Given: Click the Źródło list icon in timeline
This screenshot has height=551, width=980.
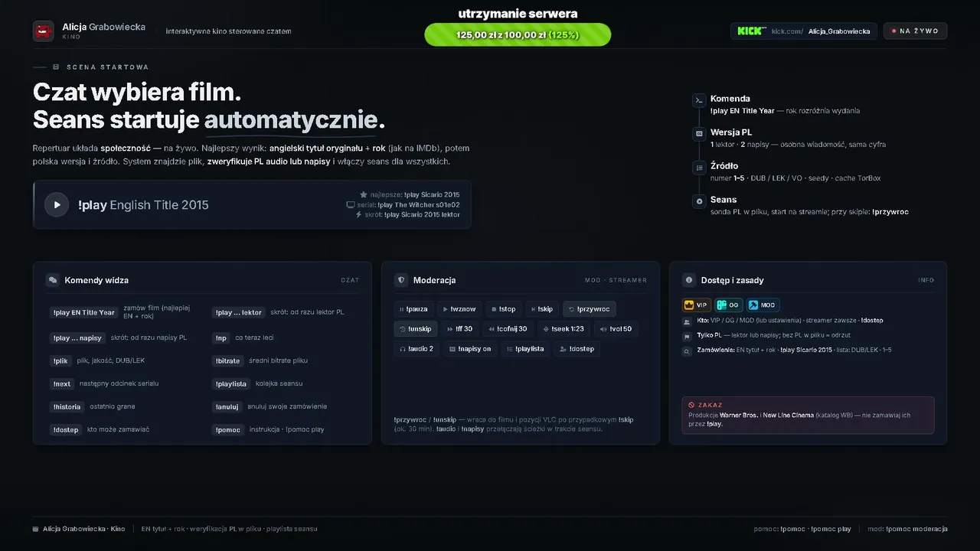Looking at the screenshot, I should (x=699, y=167).
